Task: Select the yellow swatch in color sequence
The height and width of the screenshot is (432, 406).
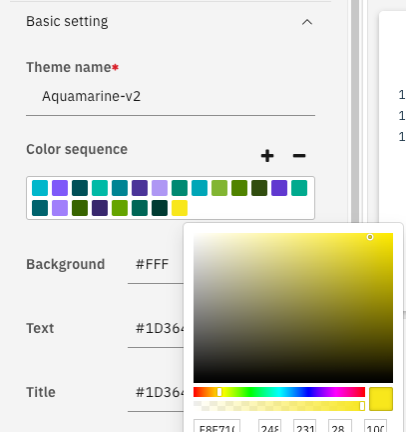Action: point(179,208)
